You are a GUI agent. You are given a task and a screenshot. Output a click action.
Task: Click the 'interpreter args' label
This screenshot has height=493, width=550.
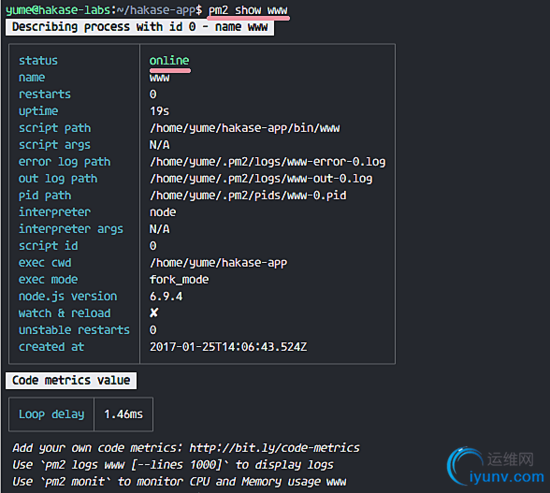pos(71,229)
